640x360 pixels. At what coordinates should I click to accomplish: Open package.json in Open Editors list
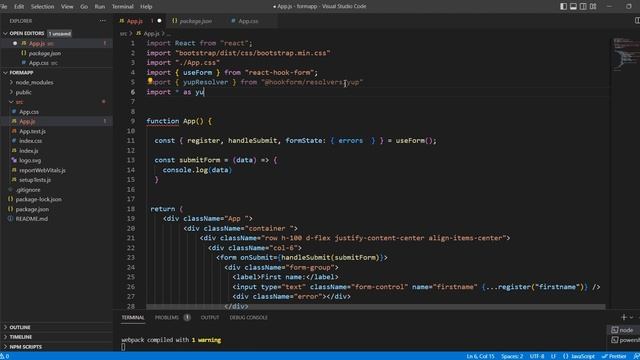click(x=44, y=53)
